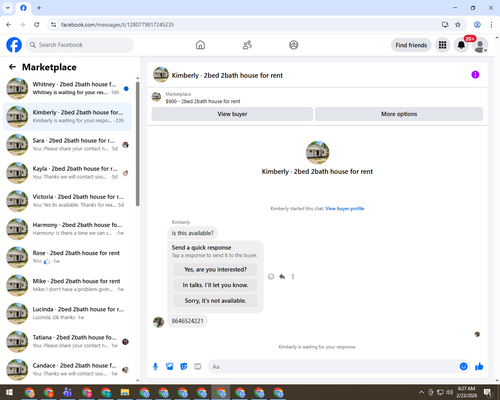The width and height of the screenshot is (500, 400).
Task: Click the 'Is this available?' message
Action: (192, 233)
